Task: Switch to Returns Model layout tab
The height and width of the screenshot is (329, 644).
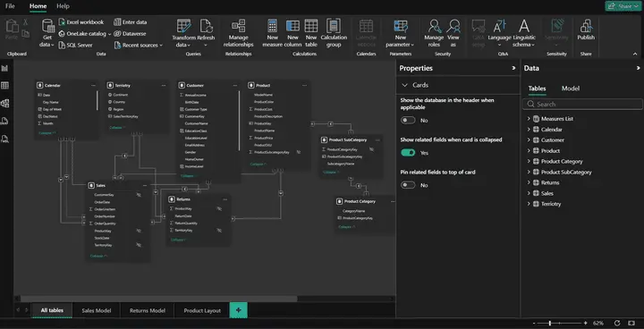Action: click(147, 310)
